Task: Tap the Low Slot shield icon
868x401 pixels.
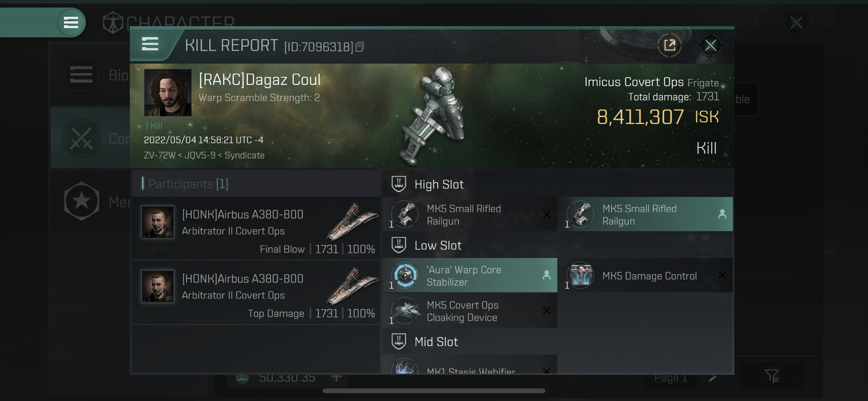Action: (398, 245)
